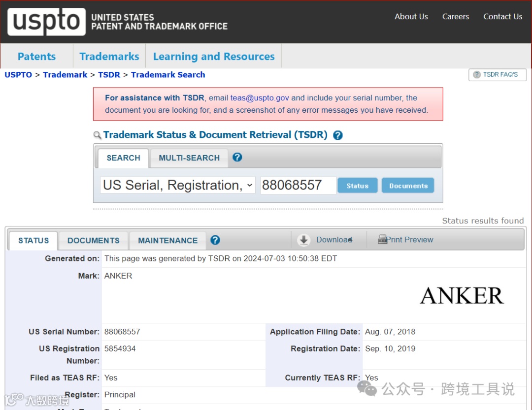Image resolution: width=532 pixels, height=410 pixels.
Task: Click registration date Sep. 10, 2019
Action: click(390, 348)
